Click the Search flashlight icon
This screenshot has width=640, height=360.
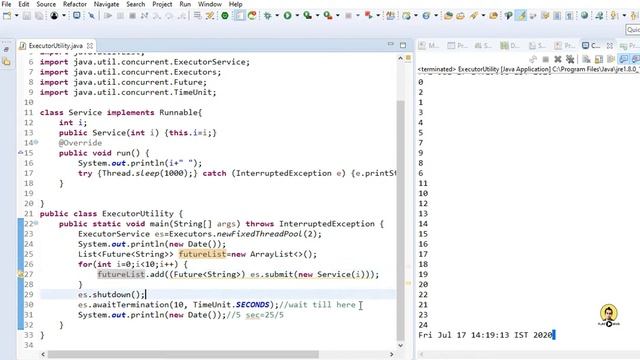point(473,16)
